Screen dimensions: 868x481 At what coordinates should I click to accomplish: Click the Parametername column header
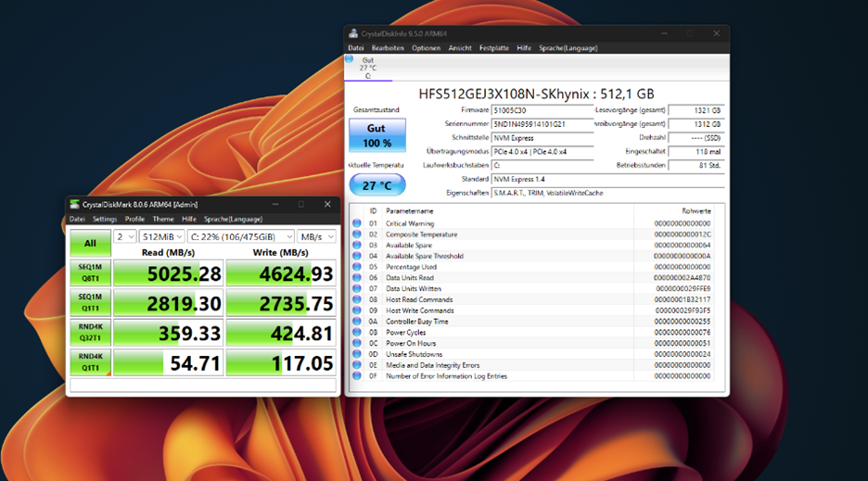409,211
